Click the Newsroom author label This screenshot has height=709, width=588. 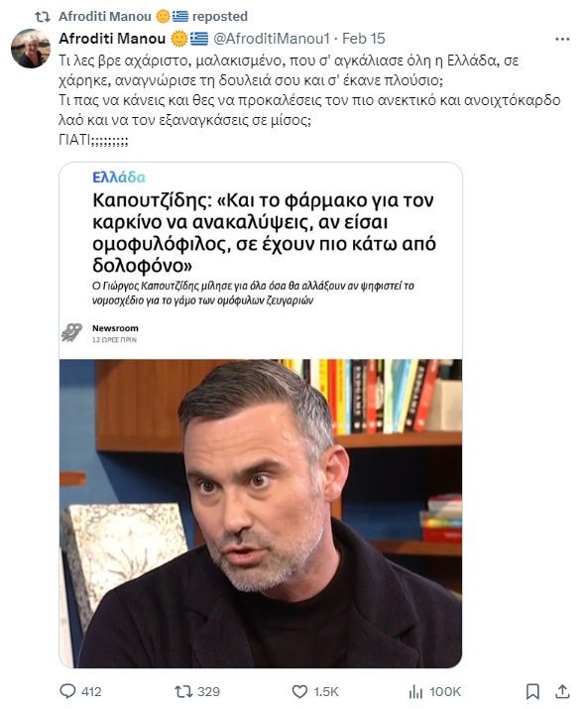[115, 328]
